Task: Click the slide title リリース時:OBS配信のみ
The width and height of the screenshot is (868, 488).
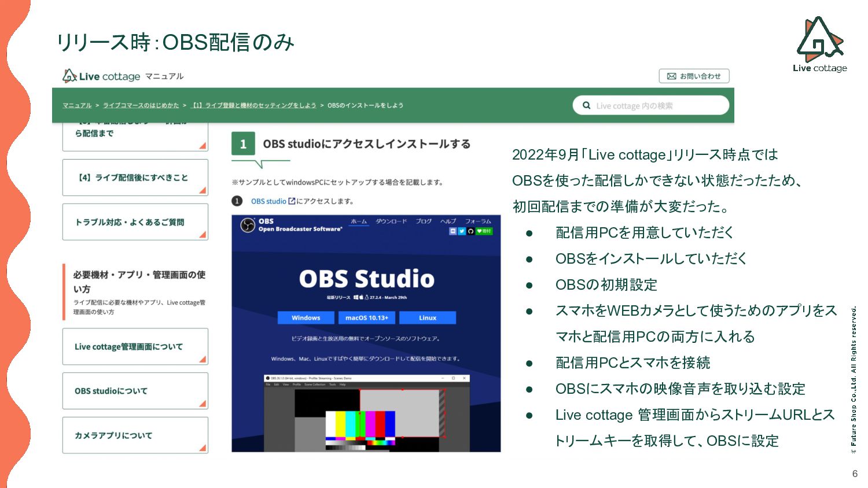Action: pyautogui.click(x=175, y=42)
